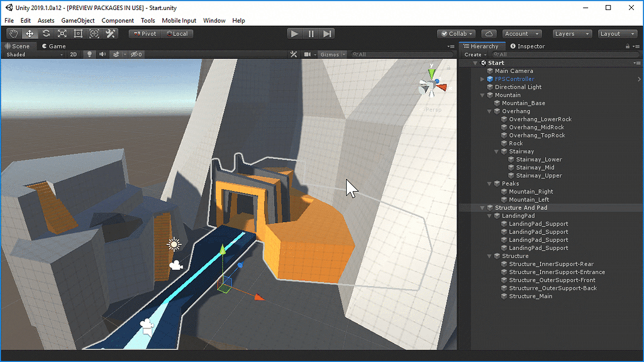Switch to the Inspector tab
The width and height of the screenshot is (644, 362).
[528, 47]
